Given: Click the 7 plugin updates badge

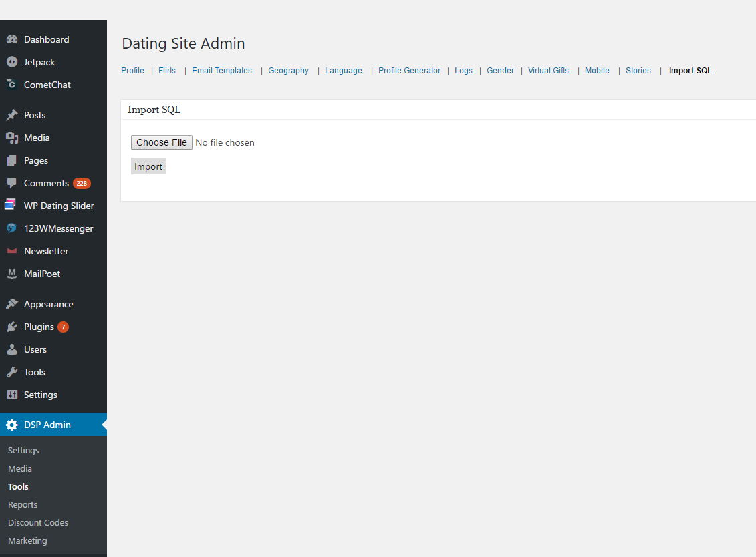Looking at the screenshot, I should (x=63, y=327).
